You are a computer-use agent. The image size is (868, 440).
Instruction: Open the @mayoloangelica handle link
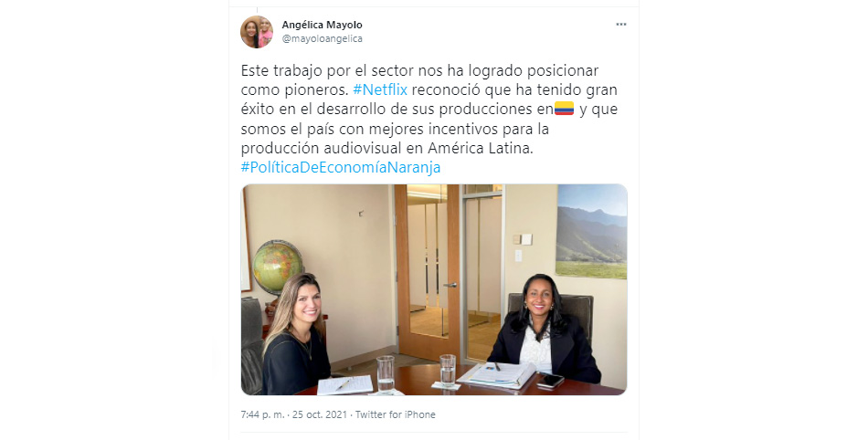pyautogui.click(x=323, y=38)
